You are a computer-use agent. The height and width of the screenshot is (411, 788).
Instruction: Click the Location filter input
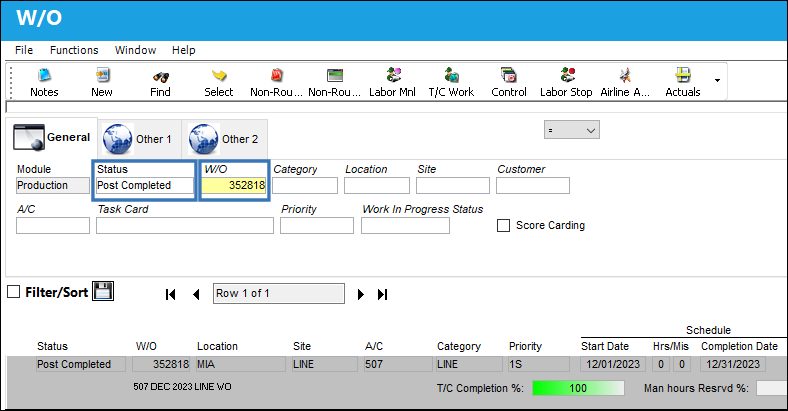click(x=377, y=185)
